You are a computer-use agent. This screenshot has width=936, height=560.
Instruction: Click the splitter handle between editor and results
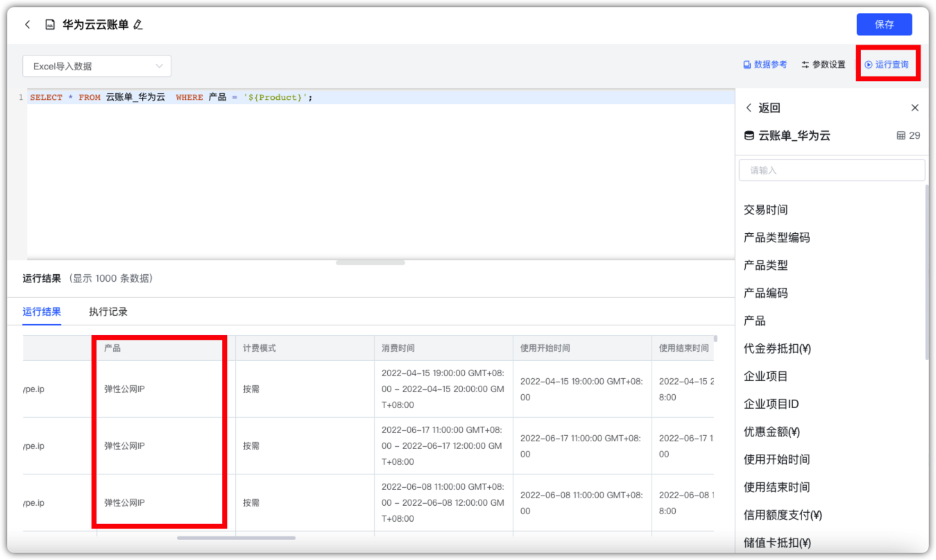click(371, 262)
